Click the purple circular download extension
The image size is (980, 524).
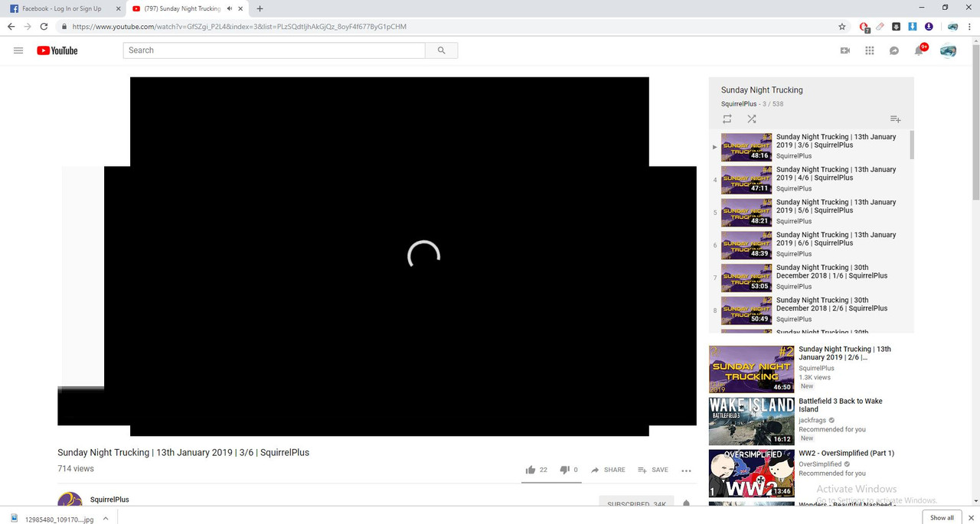[929, 27]
